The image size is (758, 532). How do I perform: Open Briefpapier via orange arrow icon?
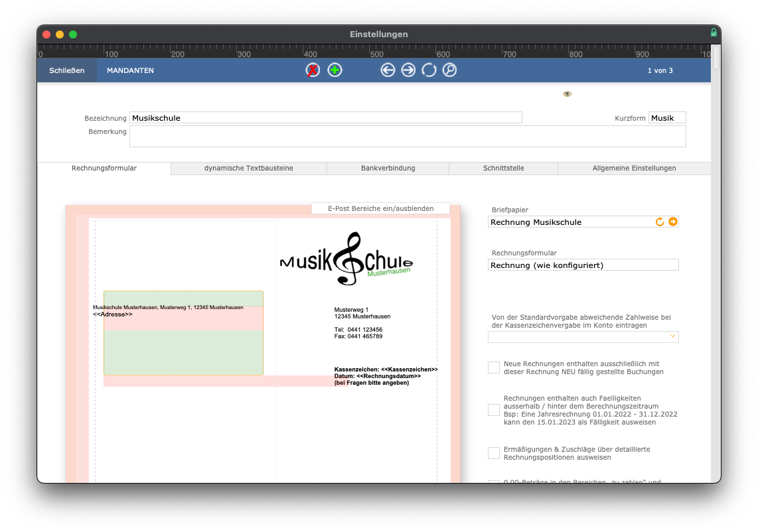coord(673,222)
